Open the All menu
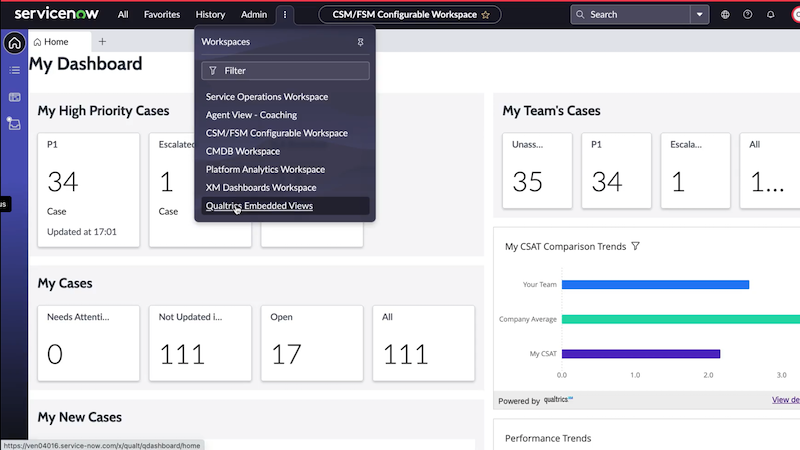The height and width of the screenshot is (450, 800). [123, 15]
